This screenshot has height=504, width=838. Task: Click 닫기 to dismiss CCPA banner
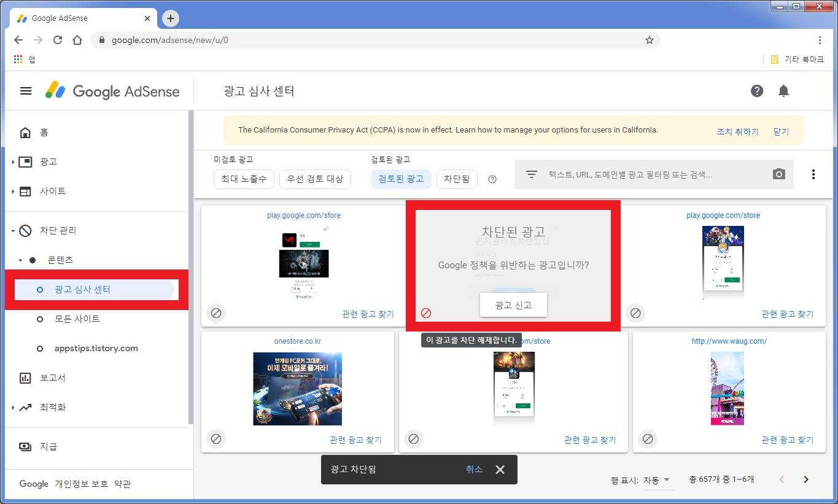pyautogui.click(x=781, y=132)
